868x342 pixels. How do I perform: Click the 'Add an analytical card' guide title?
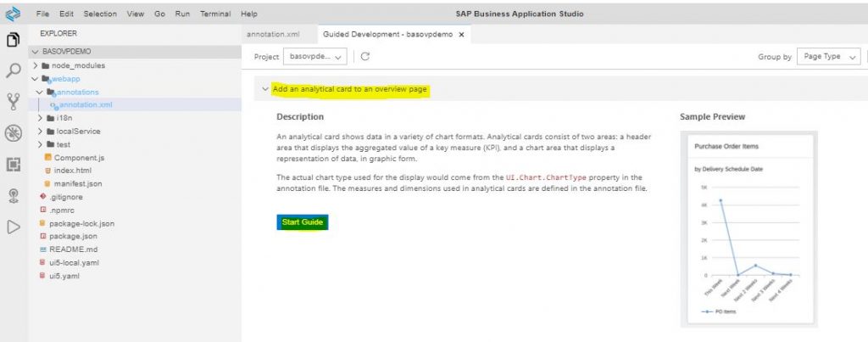coord(350,89)
